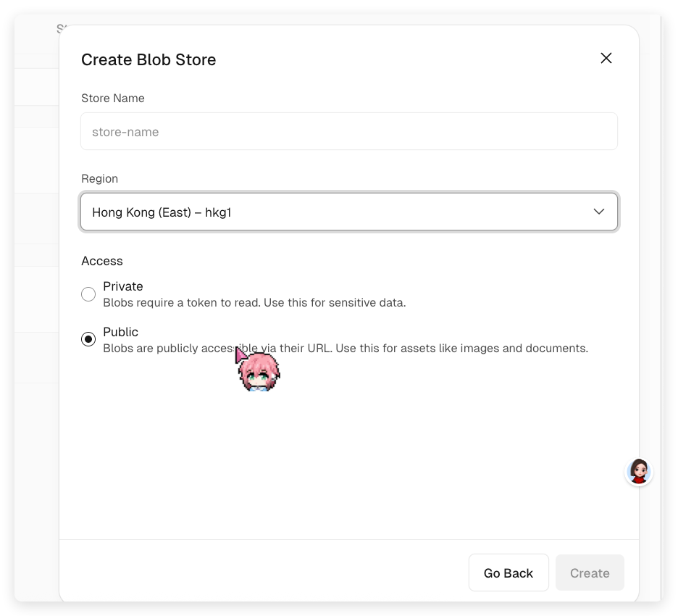Viewport: 678px width, 616px height.
Task: Click the Hong Kong (East) – hkg1 region value
Action: (x=162, y=212)
